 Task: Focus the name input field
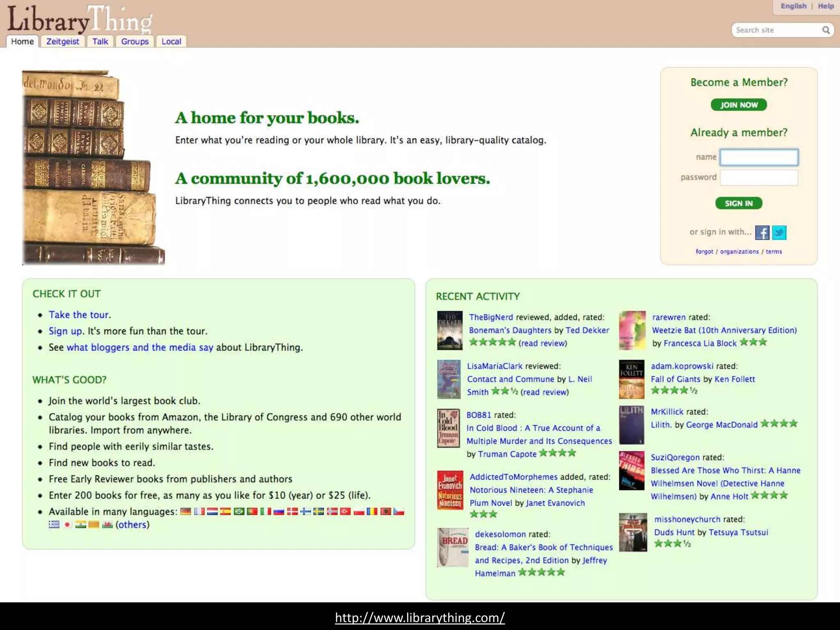pyautogui.click(x=759, y=157)
